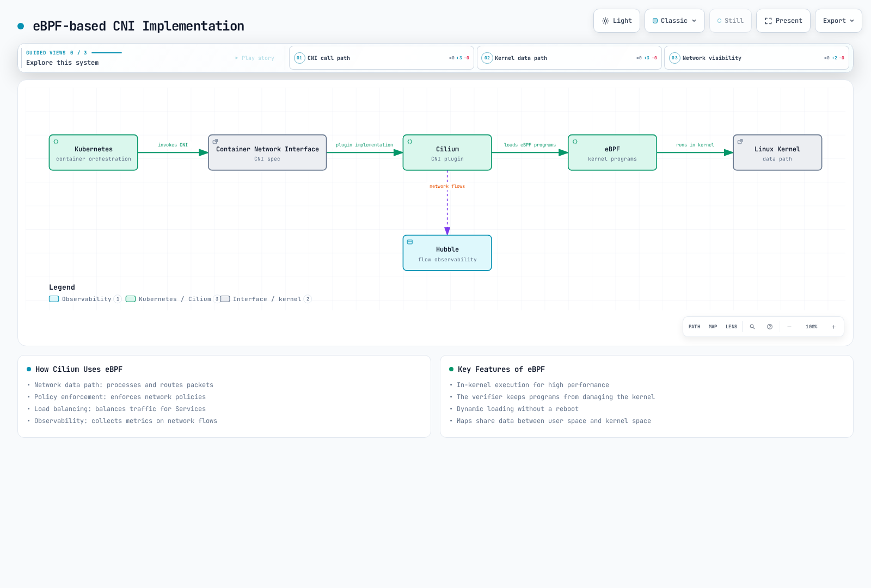The image size is (871, 588).
Task: Toggle the Still animation button
Action: click(x=730, y=21)
